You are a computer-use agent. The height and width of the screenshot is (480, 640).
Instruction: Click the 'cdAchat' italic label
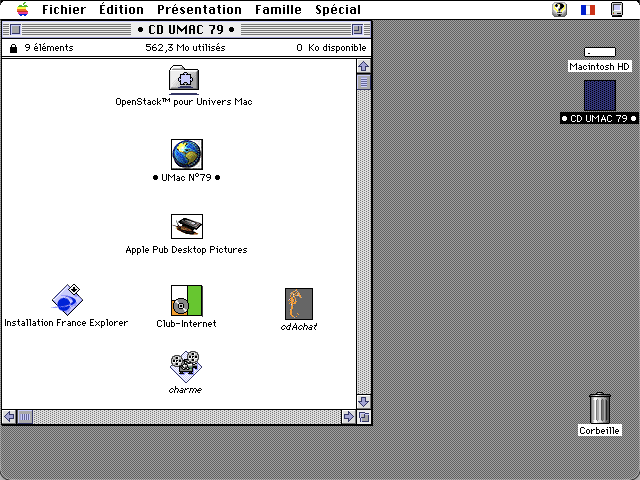click(x=299, y=327)
